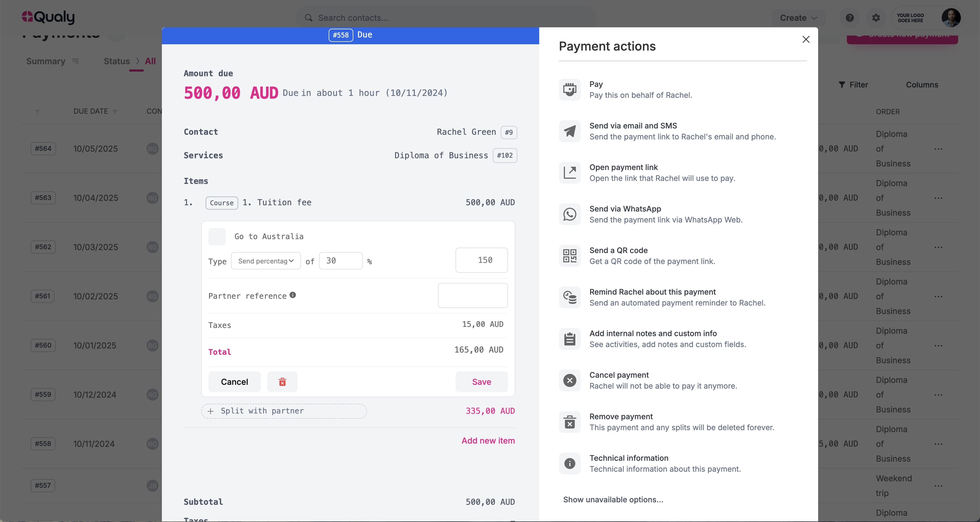980x522 pixels.
Task: Delete the partner split with red trash button
Action: coord(282,382)
